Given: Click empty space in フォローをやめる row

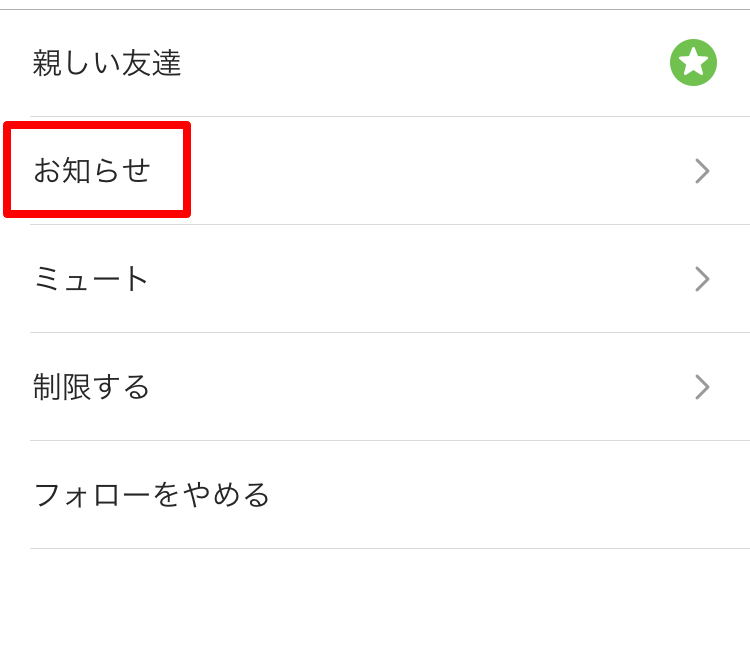Looking at the screenshot, I should click(x=502, y=495).
